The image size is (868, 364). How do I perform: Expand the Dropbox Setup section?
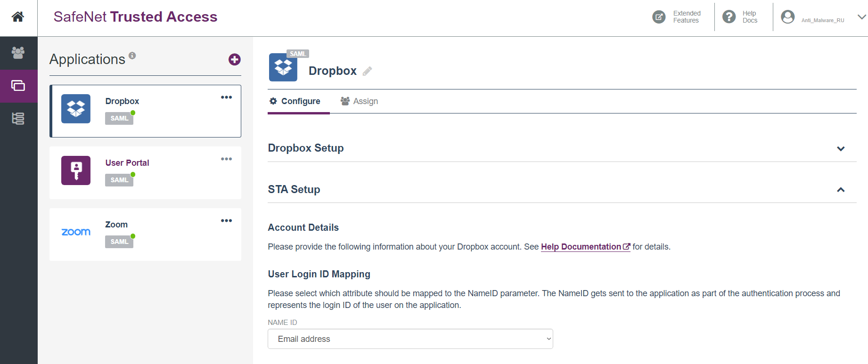pos(841,149)
